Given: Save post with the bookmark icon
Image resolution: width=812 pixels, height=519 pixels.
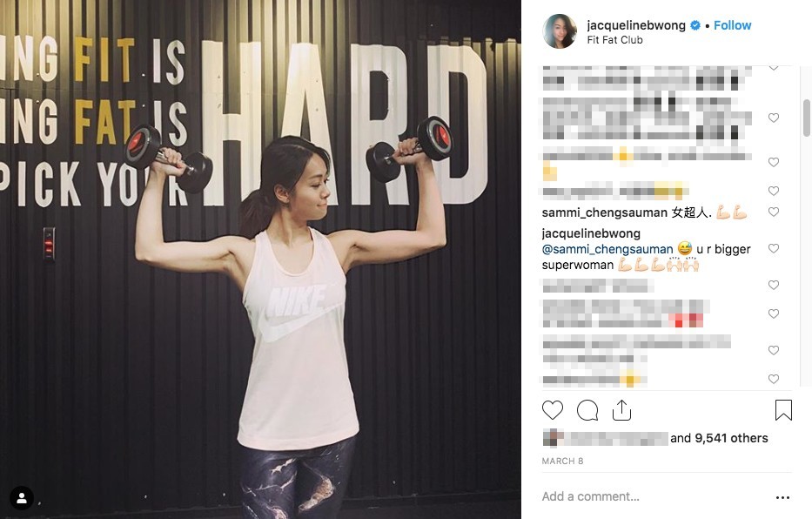Looking at the screenshot, I should click(x=783, y=410).
